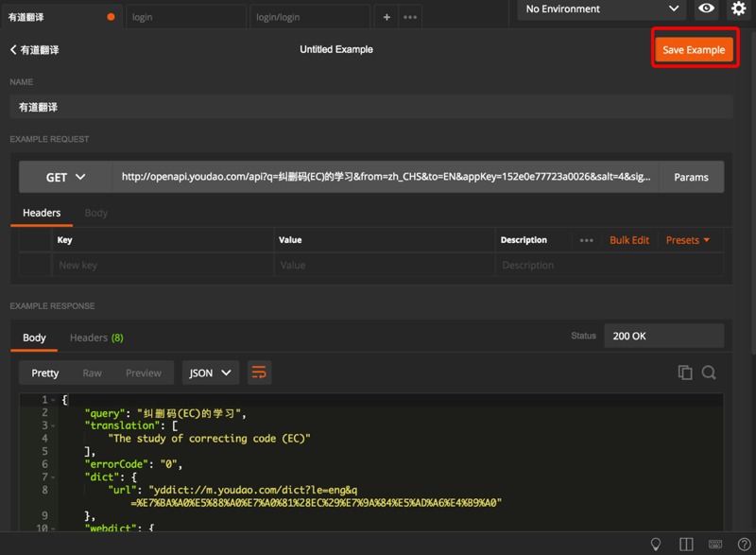Switch to the login request tab
Screen dimensions: 756x555
click(x=186, y=17)
